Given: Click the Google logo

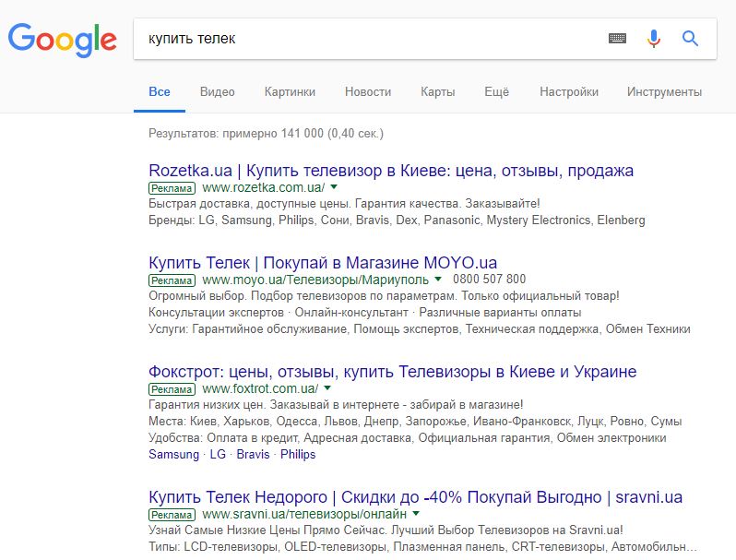Looking at the screenshot, I should coord(63,40).
